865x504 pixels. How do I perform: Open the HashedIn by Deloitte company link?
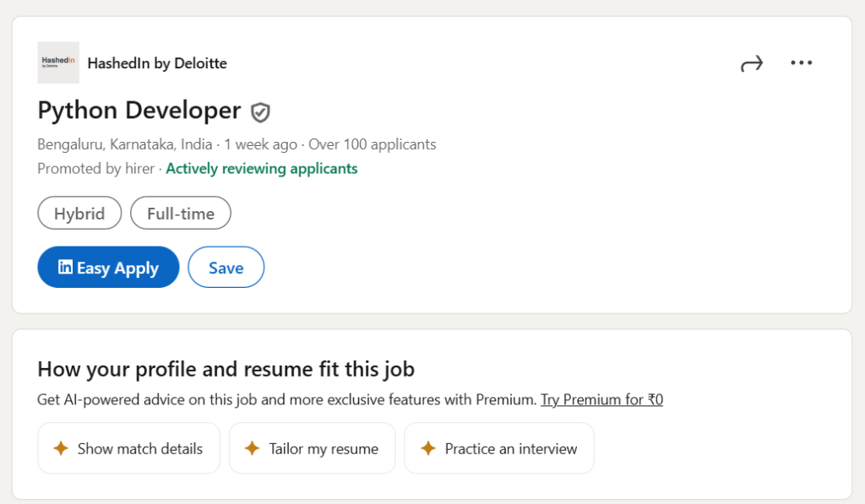pyautogui.click(x=157, y=63)
